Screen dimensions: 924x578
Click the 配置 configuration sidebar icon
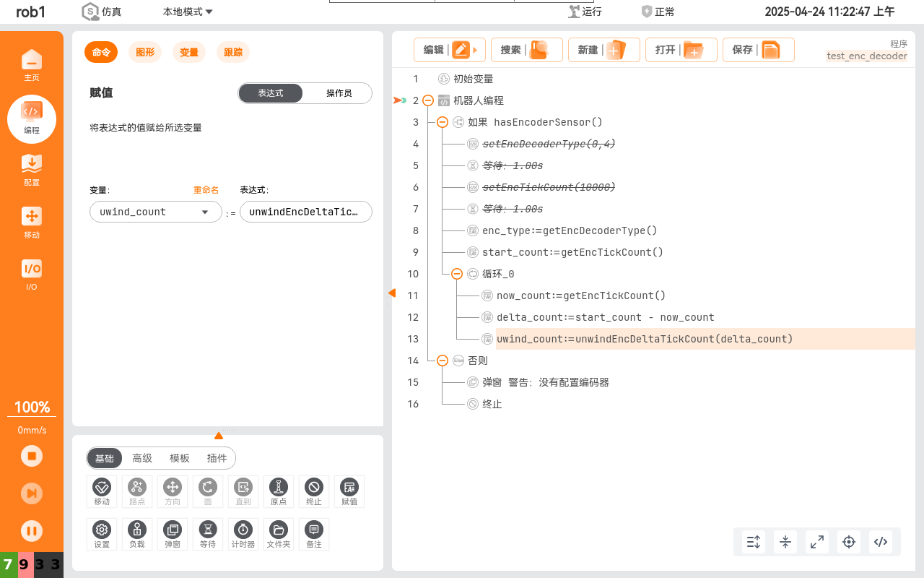point(32,170)
